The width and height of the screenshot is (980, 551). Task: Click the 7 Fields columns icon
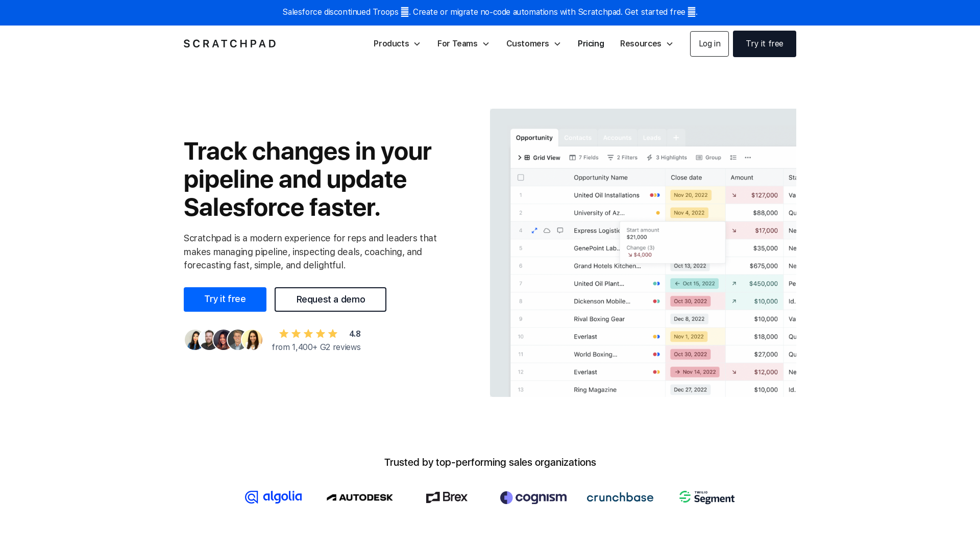click(x=572, y=158)
